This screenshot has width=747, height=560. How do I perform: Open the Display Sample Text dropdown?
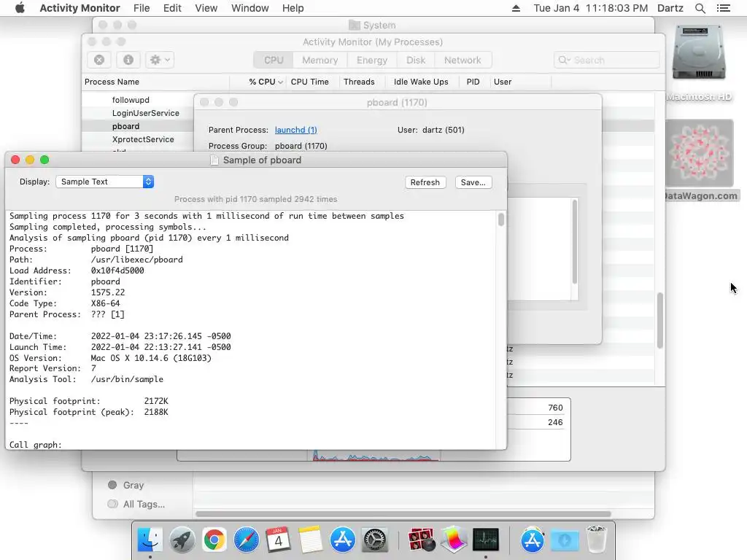point(105,182)
